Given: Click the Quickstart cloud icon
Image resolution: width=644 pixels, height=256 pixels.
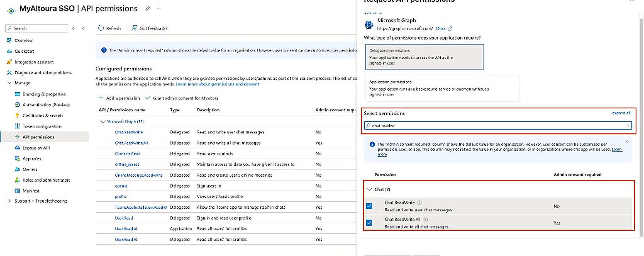Looking at the screenshot, I should pyautogui.click(x=9, y=51).
